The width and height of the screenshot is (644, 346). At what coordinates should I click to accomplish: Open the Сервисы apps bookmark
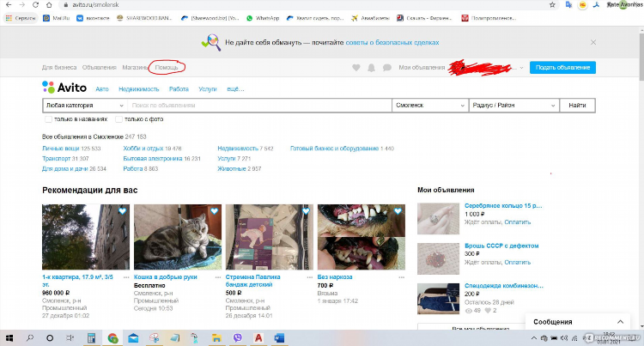tap(21, 18)
